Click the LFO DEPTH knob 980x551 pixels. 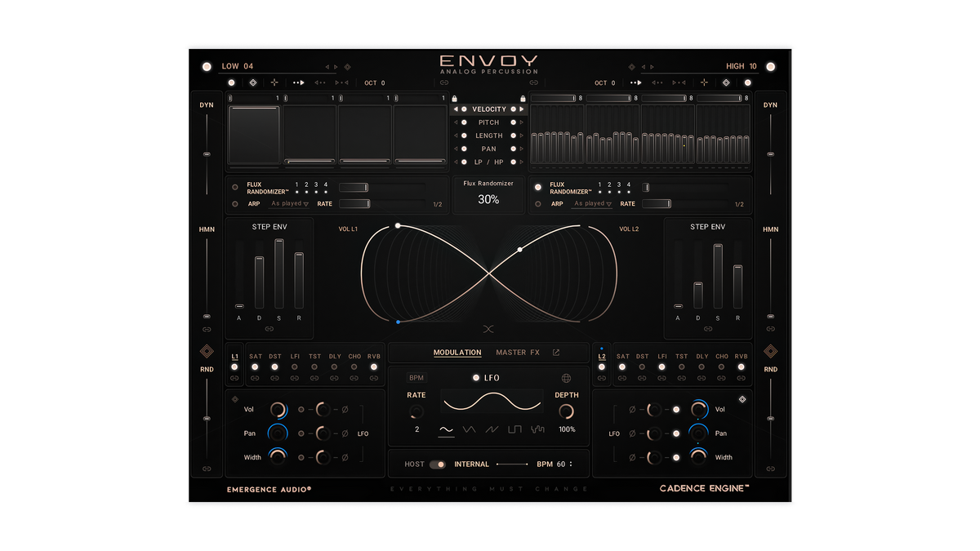(x=566, y=412)
